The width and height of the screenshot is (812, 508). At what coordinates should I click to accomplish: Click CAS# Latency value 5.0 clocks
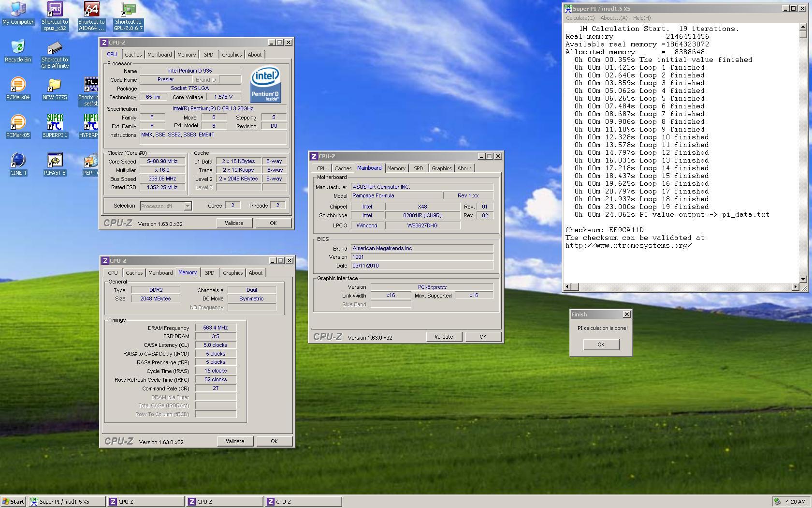click(x=216, y=345)
